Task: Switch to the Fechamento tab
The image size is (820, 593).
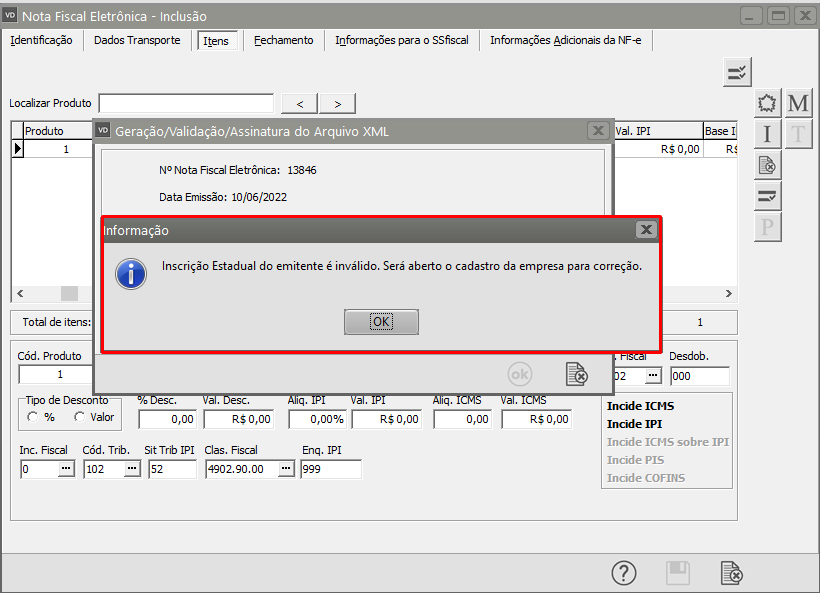Action: pyautogui.click(x=283, y=40)
